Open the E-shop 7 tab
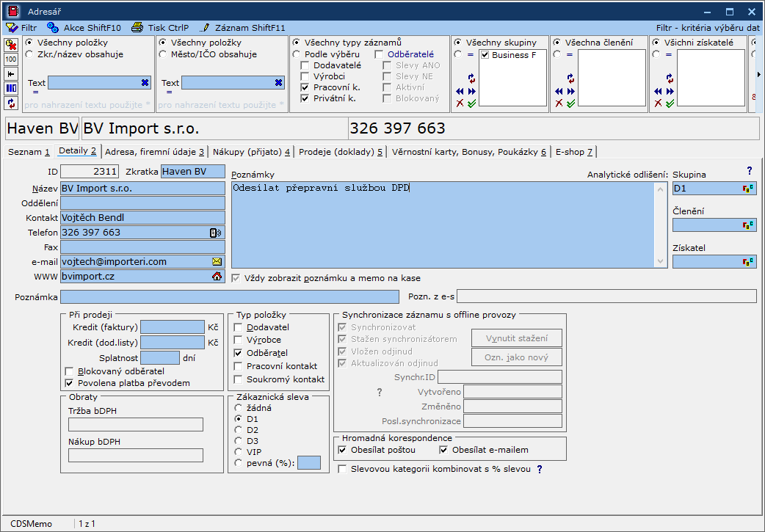This screenshot has height=532, width=765. [574, 152]
